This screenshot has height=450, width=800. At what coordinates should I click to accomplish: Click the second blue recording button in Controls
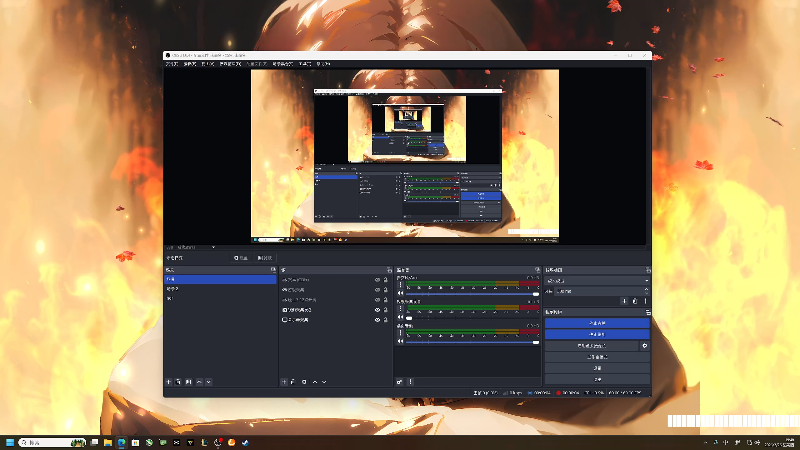tap(597, 334)
